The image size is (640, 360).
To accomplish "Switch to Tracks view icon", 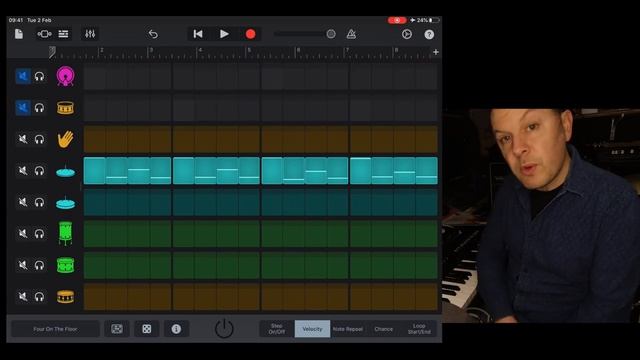I will click(x=63, y=34).
